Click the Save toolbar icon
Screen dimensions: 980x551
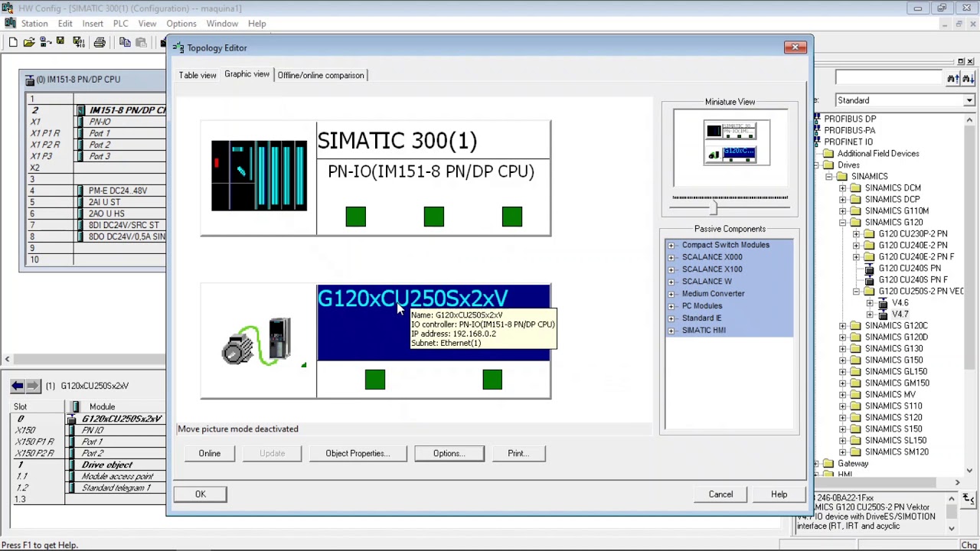coord(61,42)
